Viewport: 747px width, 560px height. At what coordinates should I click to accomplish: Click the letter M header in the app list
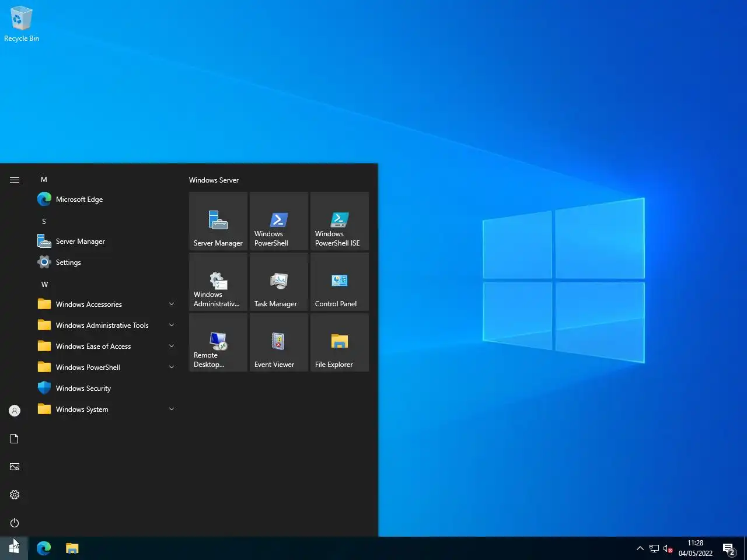[x=44, y=180]
